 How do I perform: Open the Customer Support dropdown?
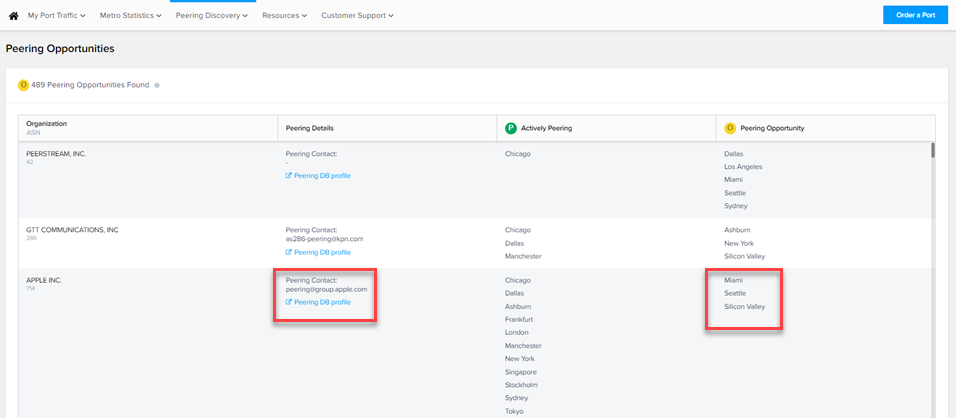click(x=357, y=16)
